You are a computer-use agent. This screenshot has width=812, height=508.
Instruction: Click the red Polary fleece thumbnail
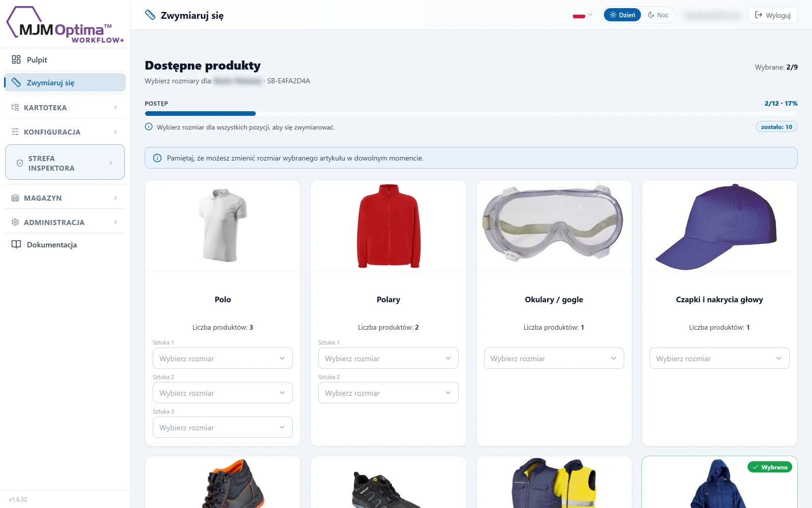(389, 226)
